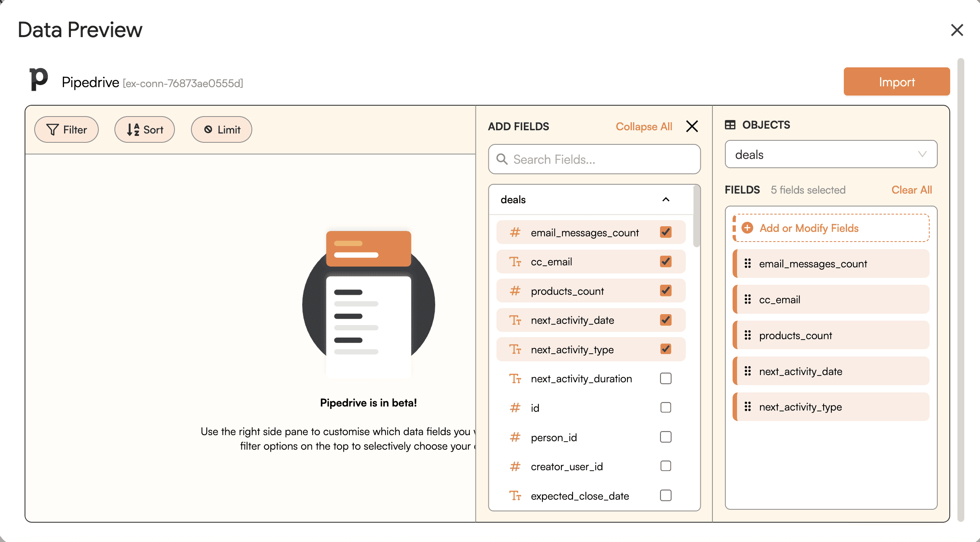Click the drag handle for products_count
The width and height of the screenshot is (980, 542).
747,335
